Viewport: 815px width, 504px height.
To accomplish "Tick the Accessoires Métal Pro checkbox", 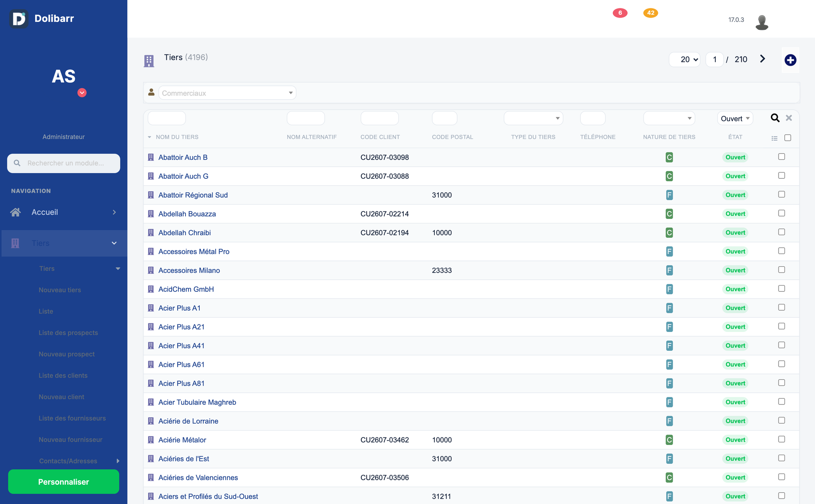I will click(781, 251).
